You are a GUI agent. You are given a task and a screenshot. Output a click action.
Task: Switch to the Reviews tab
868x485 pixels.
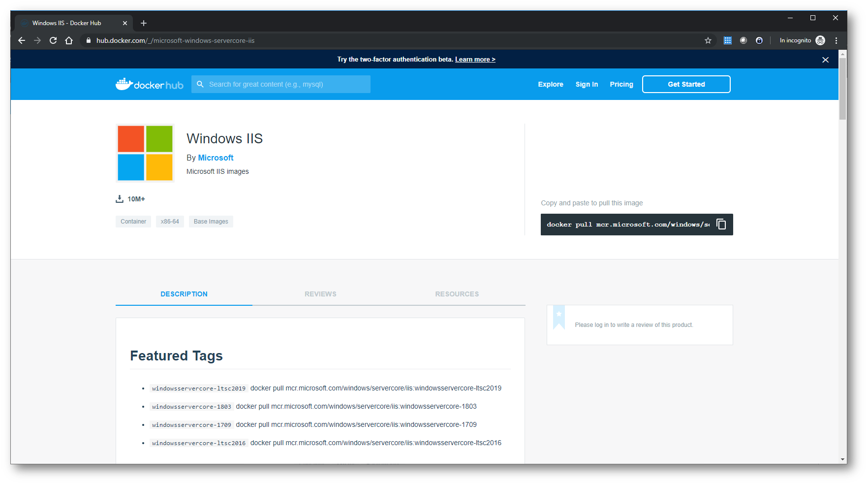tap(320, 294)
